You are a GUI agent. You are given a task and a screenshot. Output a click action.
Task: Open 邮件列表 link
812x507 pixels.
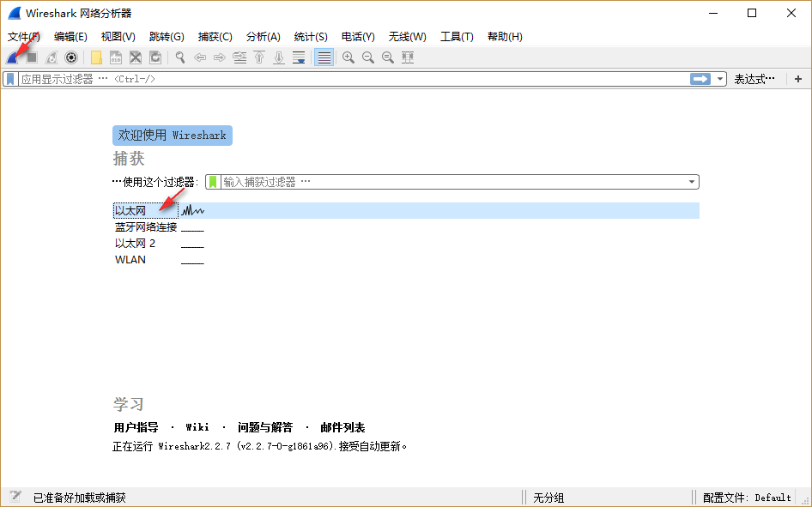[x=342, y=427]
